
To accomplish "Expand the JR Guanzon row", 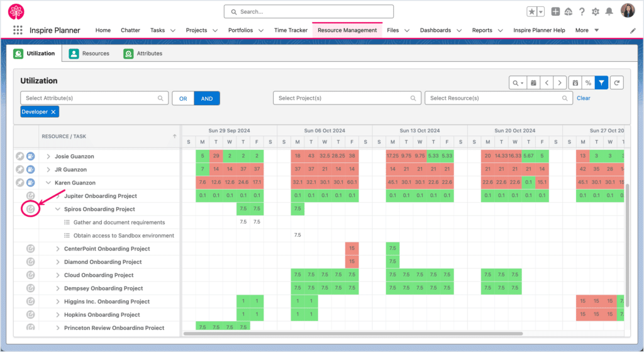I will click(x=48, y=169).
